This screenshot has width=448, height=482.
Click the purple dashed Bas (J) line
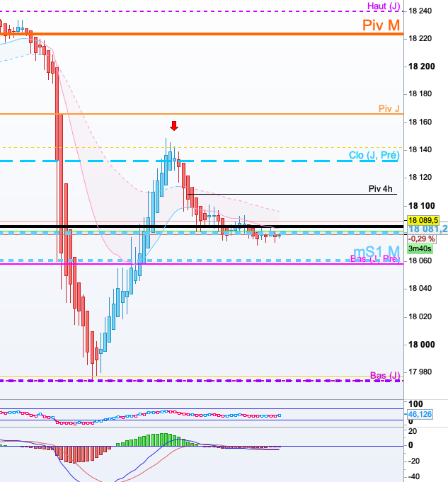point(202,381)
